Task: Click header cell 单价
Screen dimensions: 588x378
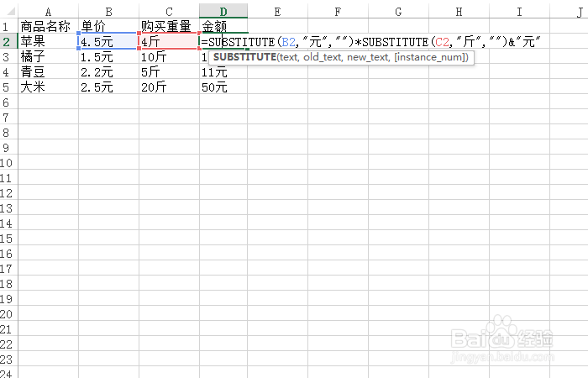Action: [x=108, y=26]
